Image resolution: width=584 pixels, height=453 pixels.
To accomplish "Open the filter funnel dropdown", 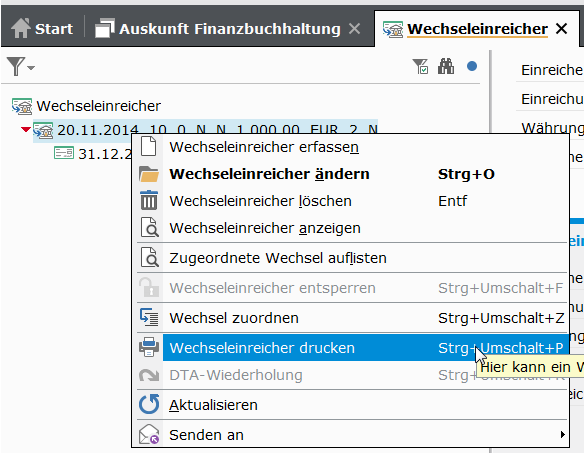I will click(20, 66).
